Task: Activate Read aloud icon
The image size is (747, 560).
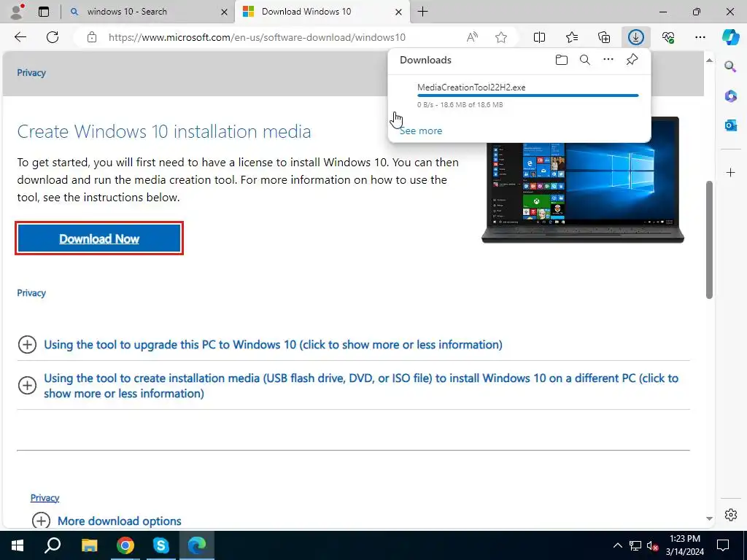Action: [472, 37]
